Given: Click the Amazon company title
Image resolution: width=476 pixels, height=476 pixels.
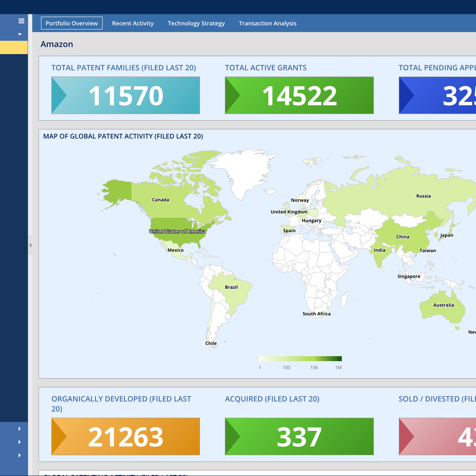Looking at the screenshot, I should click(x=57, y=44).
